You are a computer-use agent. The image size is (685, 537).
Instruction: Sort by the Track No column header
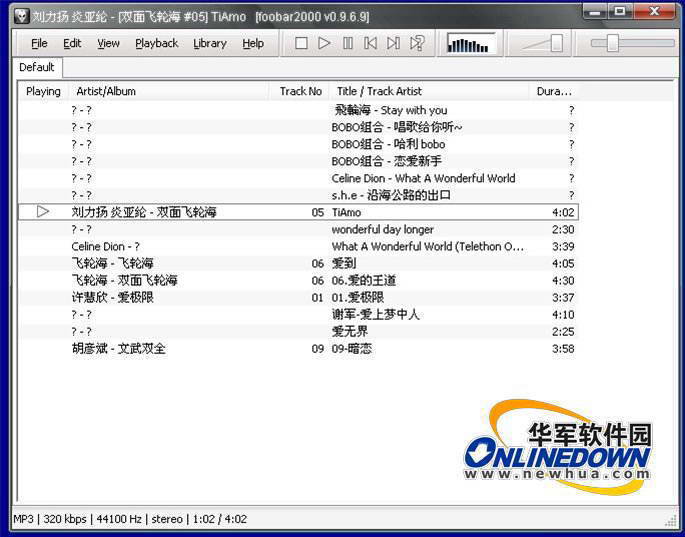click(x=301, y=91)
